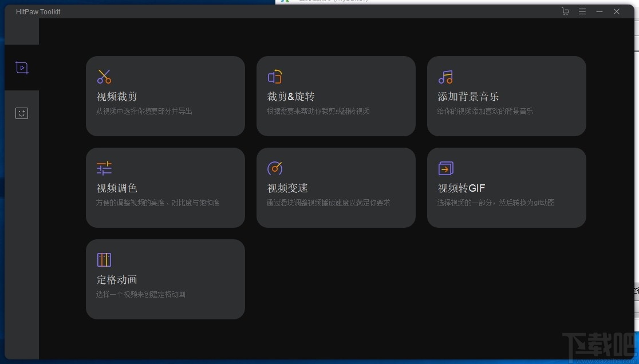Open the 视频调色 color adjustment tool
639x364 pixels.
click(165, 187)
